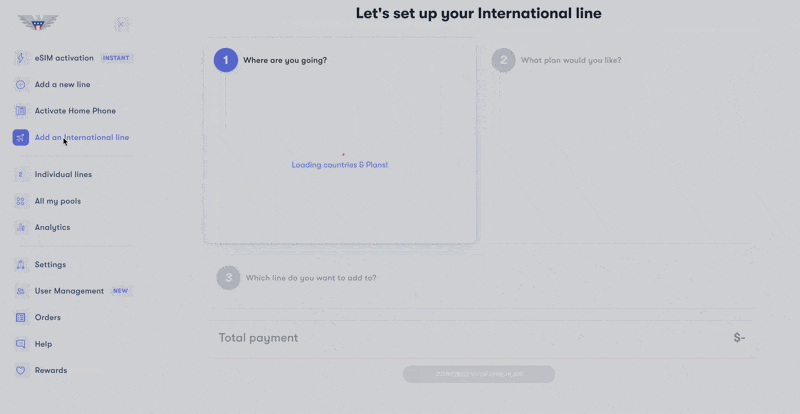Click the Analytics chart icon

tap(20, 227)
